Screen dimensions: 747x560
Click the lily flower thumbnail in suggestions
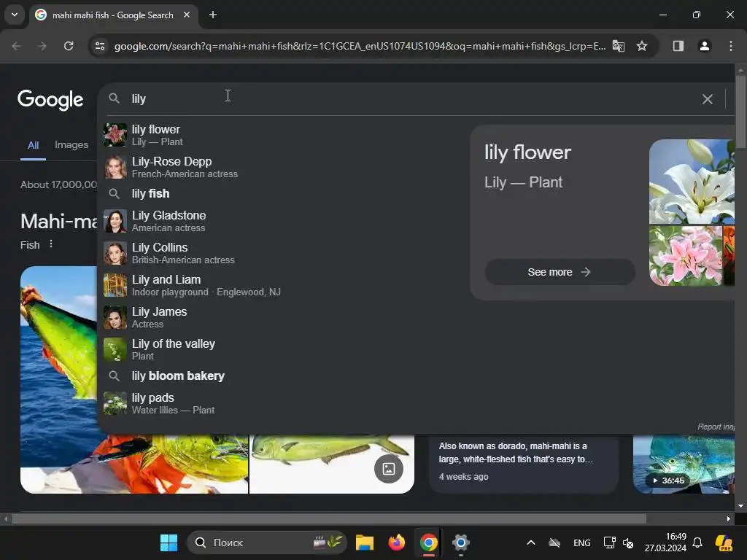pos(115,135)
